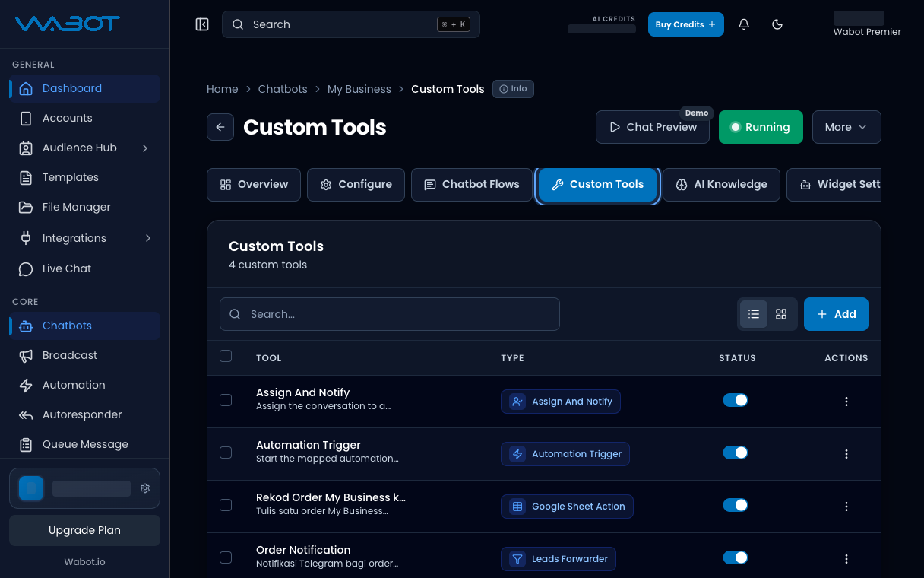Go to Chatbots breadcrumb link

tap(283, 89)
